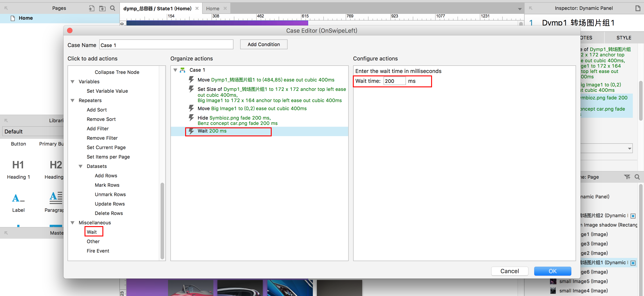The height and width of the screenshot is (296, 644).
Task: Click the Add Condition button
Action: coord(263,44)
